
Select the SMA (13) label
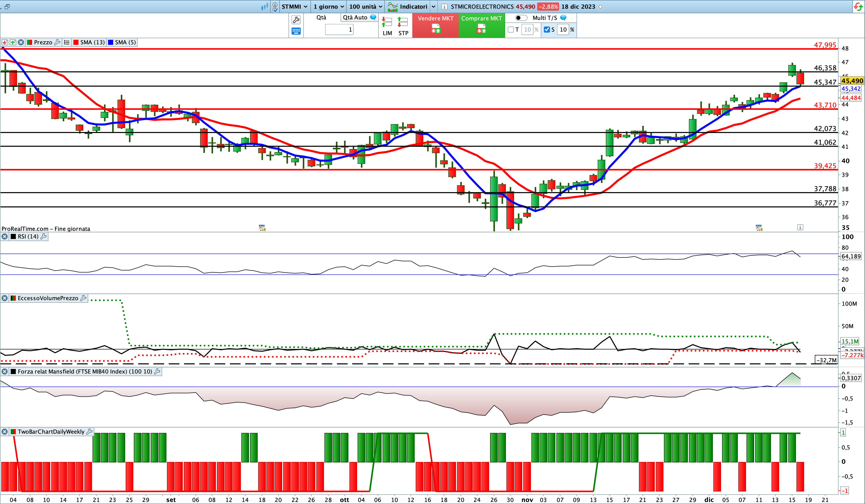(92, 42)
